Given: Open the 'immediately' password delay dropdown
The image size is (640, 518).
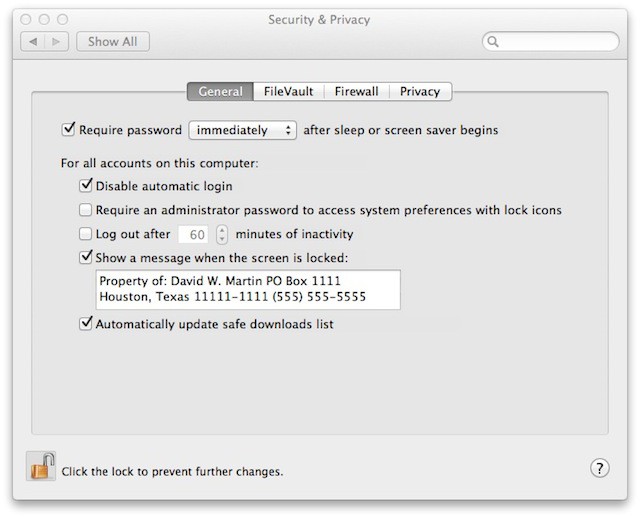Looking at the screenshot, I should [x=243, y=130].
